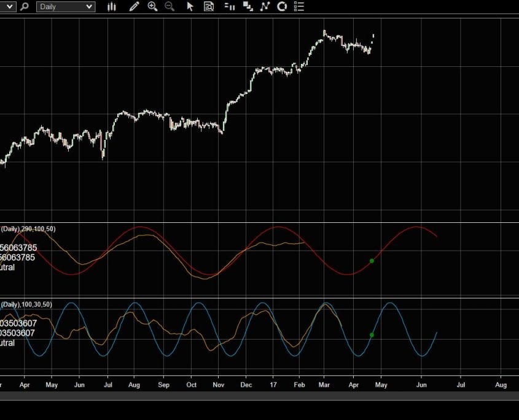Click the Nov label on the time axis
The image size is (519, 420).
pyautogui.click(x=219, y=385)
